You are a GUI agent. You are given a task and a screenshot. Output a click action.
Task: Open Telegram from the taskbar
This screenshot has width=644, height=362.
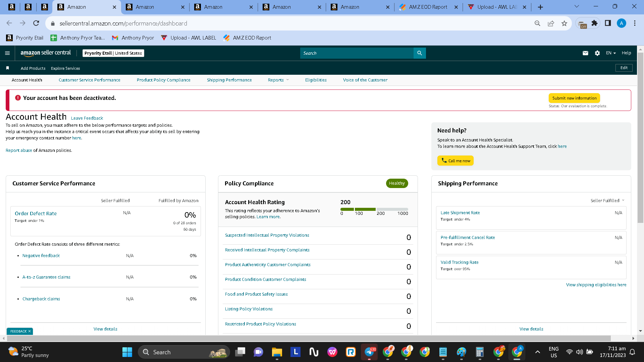[369, 352]
